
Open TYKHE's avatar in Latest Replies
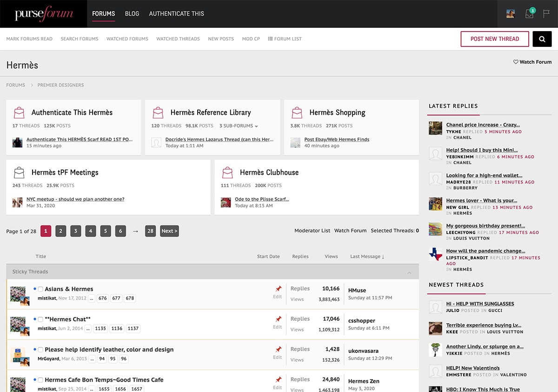[x=436, y=128]
